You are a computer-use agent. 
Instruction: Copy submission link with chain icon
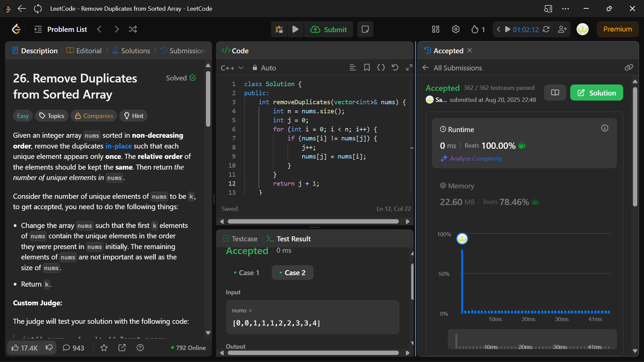click(629, 68)
